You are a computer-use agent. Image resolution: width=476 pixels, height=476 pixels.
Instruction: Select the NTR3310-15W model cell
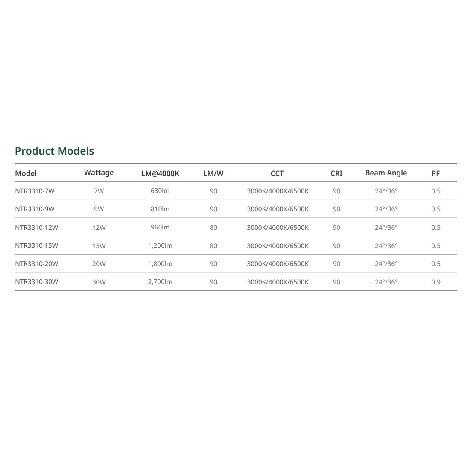36,246
